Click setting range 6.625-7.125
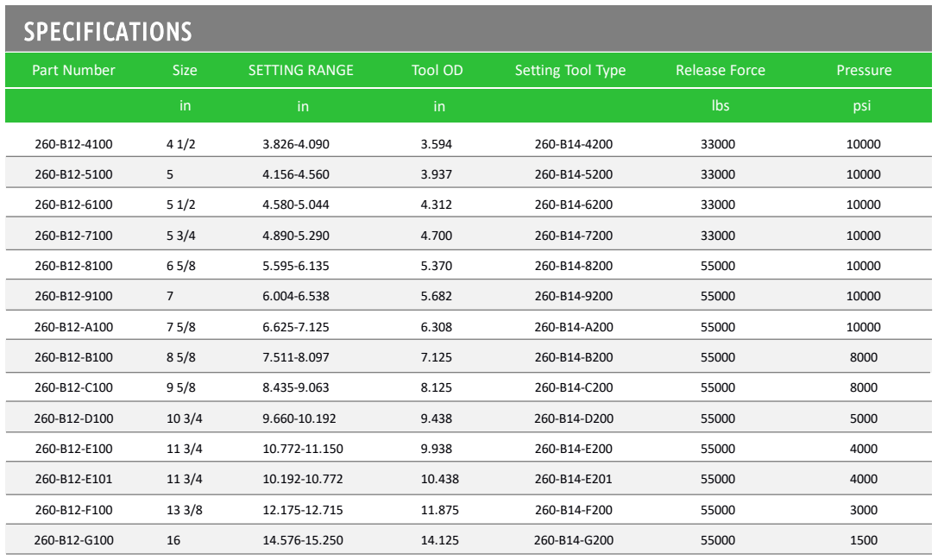Viewport: 938px width, 560px height. click(x=296, y=327)
